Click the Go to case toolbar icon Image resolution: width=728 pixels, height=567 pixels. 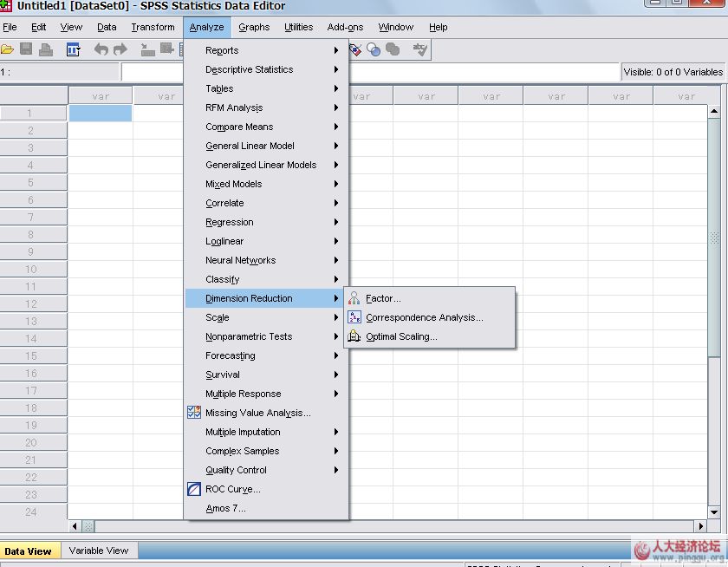click(x=147, y=49)
